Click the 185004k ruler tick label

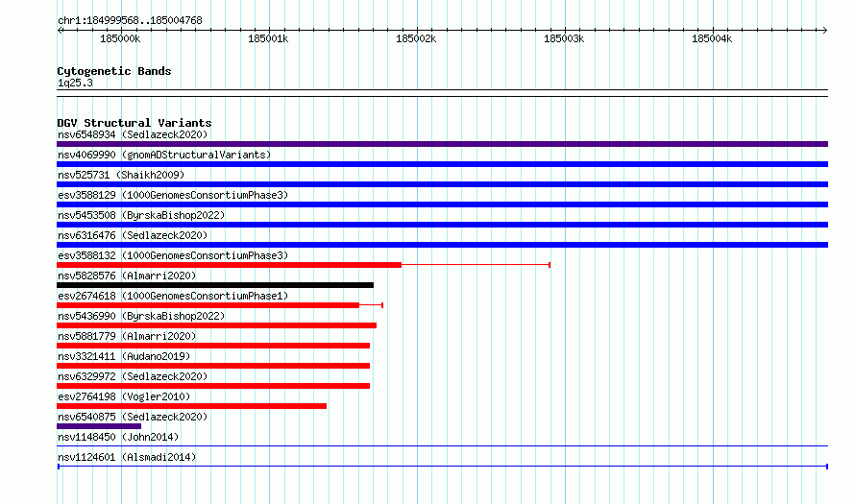712,38
